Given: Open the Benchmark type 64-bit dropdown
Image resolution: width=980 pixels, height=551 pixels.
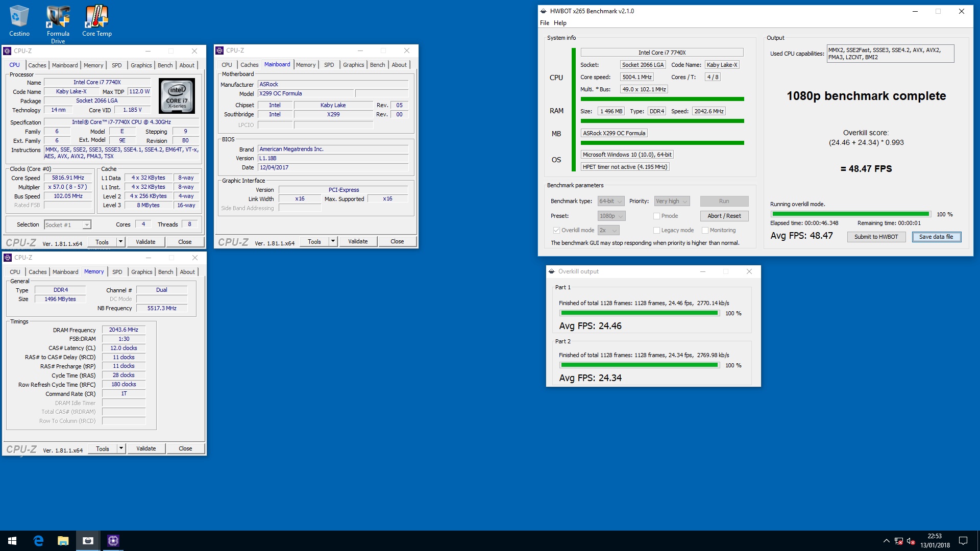Looking at the screenshot, I should 611,201.
